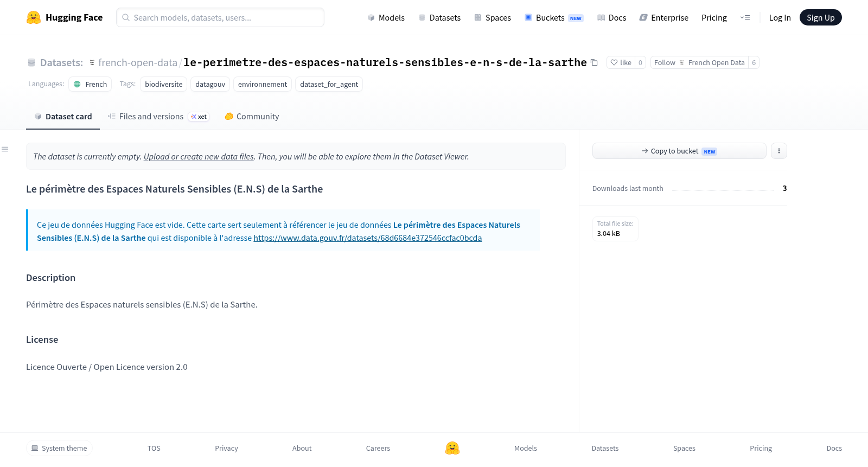This screenshot has height=467, width=868.
Task: Open Enterprise in the top navigation
Action: click(663, 17)
